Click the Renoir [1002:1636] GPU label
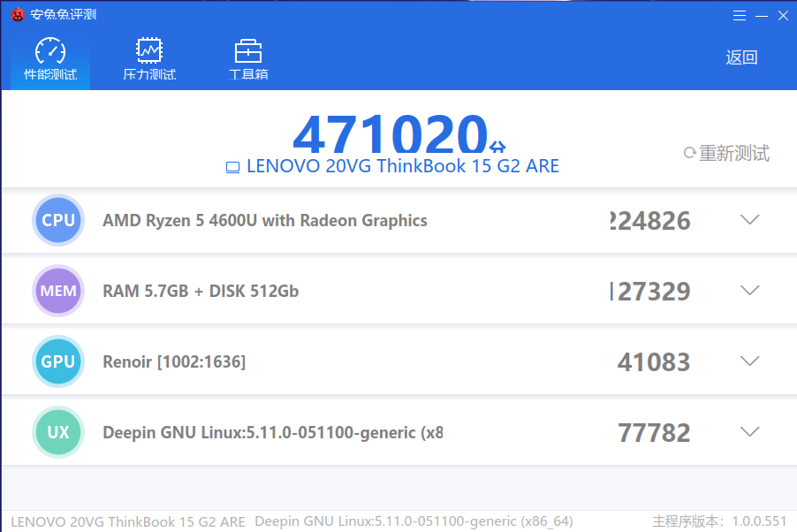The height and width of the screenshot is (532, 797). (x=174, y=362)
